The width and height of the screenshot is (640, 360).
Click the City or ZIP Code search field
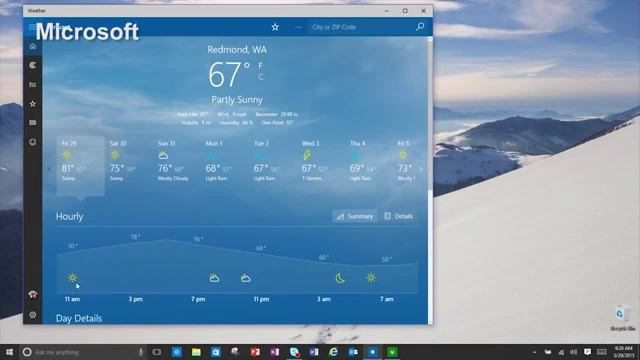coord(361,27)
